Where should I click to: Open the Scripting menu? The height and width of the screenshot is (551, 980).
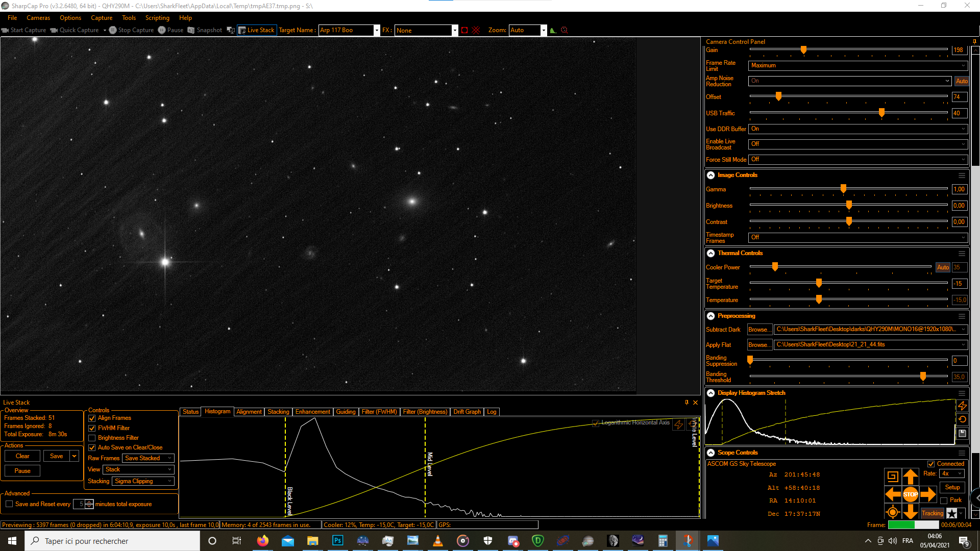(x=157, y=18)
